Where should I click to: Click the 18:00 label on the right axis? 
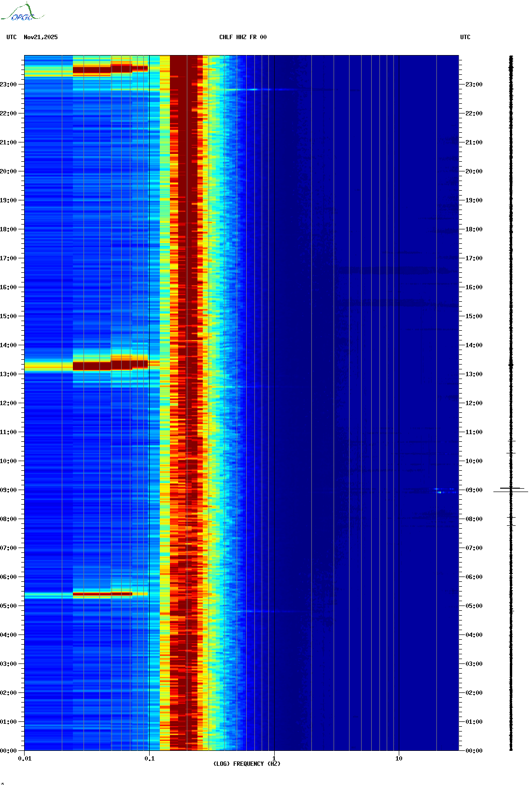[x=473, y=229]
